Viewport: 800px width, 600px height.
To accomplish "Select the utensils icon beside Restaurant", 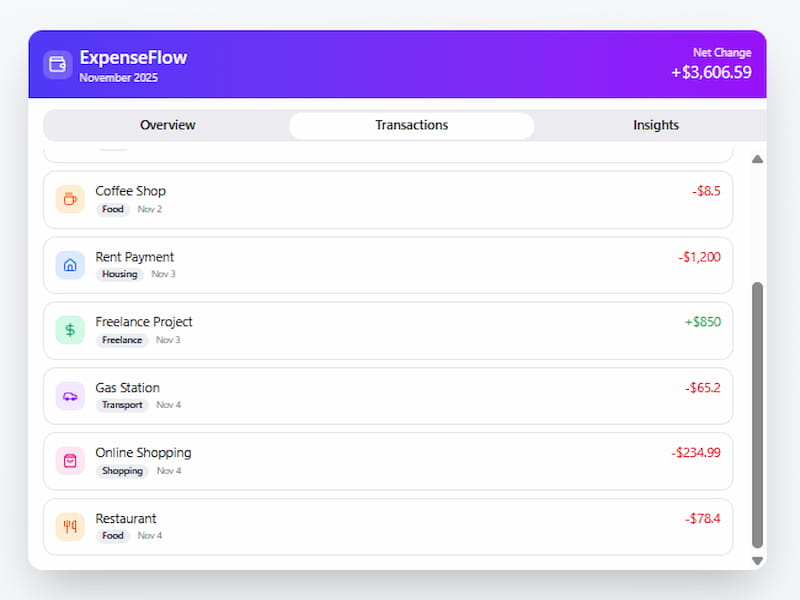I will pyautogui.click(x=69, y=526).
